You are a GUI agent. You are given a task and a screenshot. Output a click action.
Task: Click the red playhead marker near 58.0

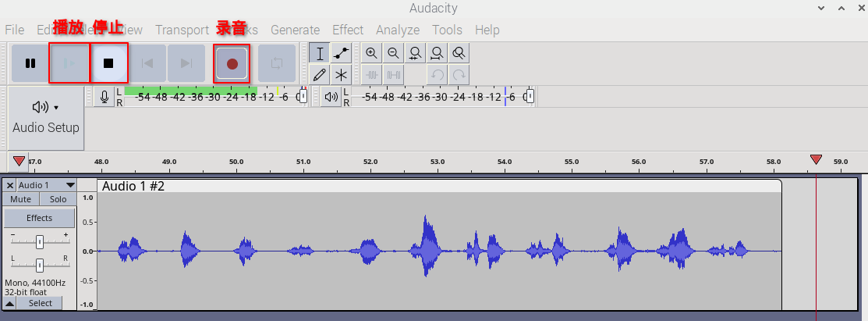coord(816,159)
